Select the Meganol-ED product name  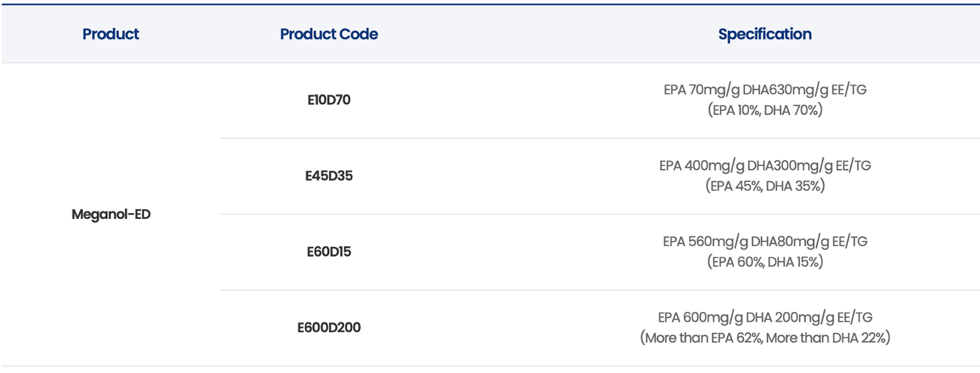[x=111, y=214]
